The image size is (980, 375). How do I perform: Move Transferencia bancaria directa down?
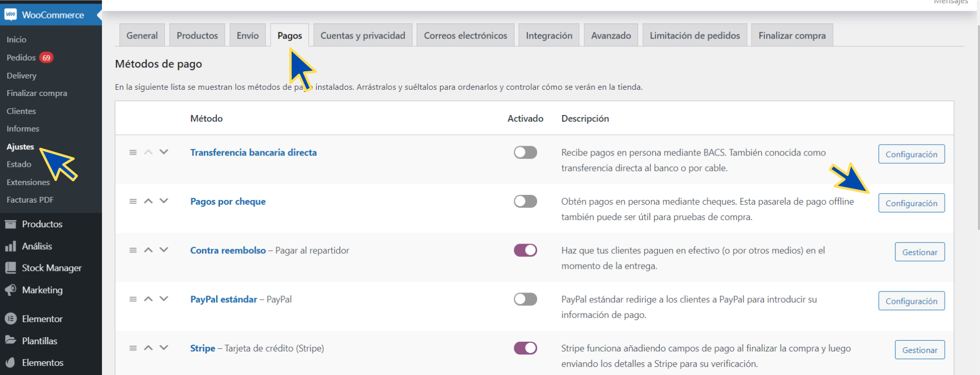(x=164, y=152)
